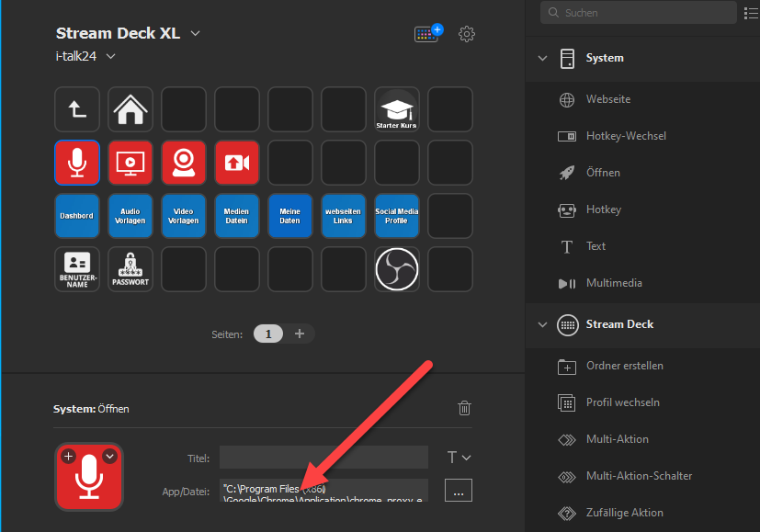Collapse the Stream Deck category

543,324
